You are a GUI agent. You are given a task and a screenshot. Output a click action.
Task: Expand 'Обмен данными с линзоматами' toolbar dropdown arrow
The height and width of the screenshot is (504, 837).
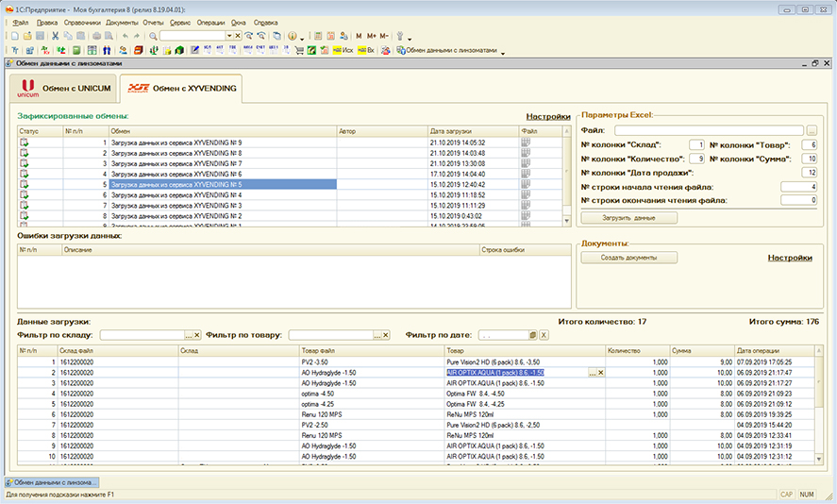(503, 51)
